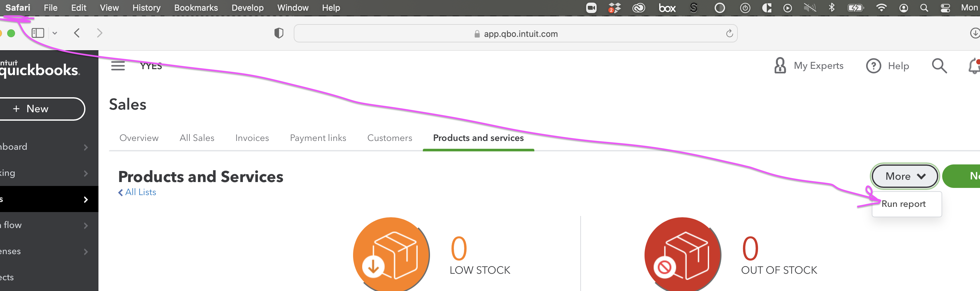Reload the page with the refresh icon

click(x=729, y=34)
